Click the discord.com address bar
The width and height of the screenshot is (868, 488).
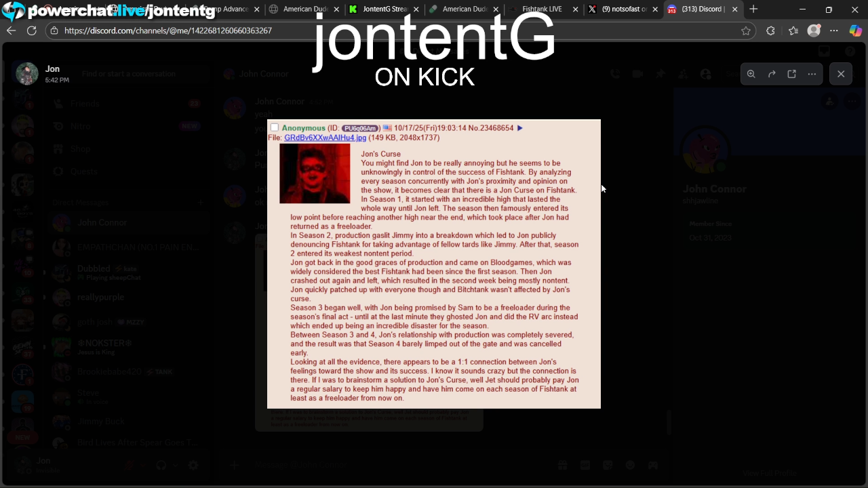click(x=400, y=30)
